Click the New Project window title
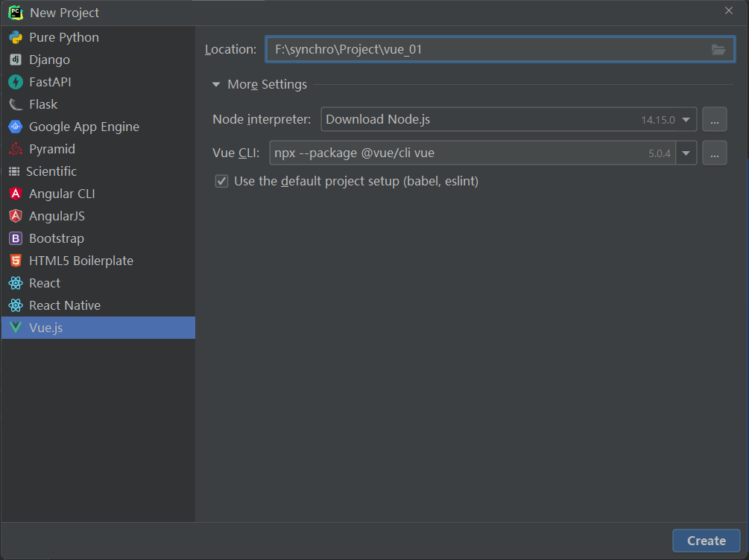This screenshot has width=749, height=560. coord(65,13)
